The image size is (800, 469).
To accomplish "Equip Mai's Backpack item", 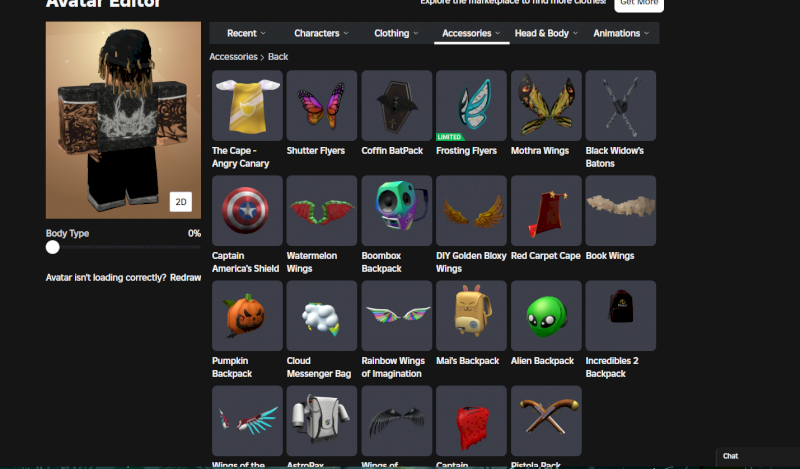I will click(471, 316).
